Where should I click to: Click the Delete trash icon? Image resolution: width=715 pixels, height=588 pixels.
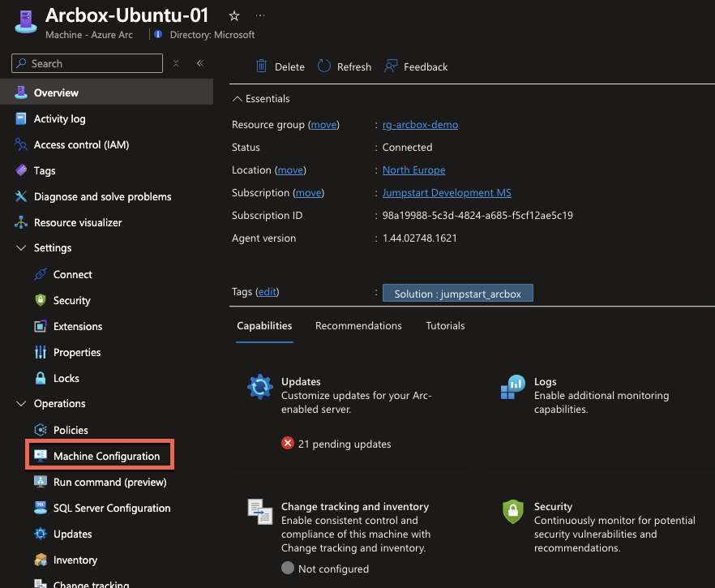point(261,67)
